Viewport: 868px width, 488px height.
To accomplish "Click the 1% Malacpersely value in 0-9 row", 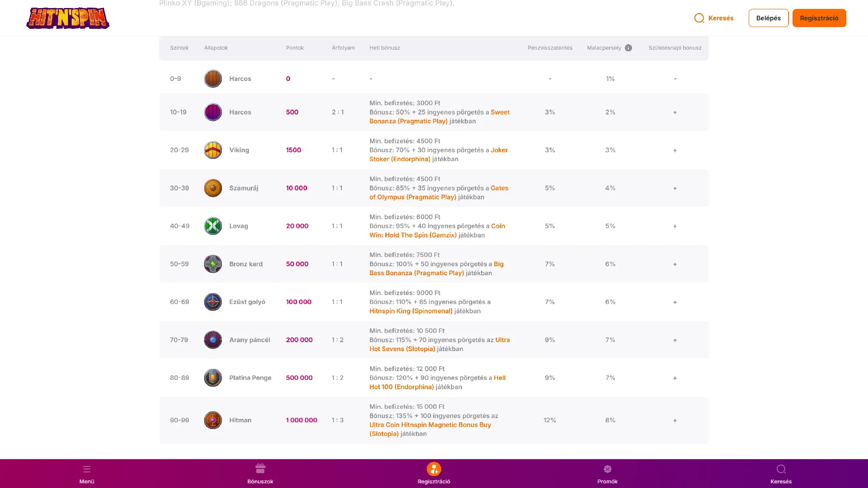I will pyautogui.click(x=610, y=78).
